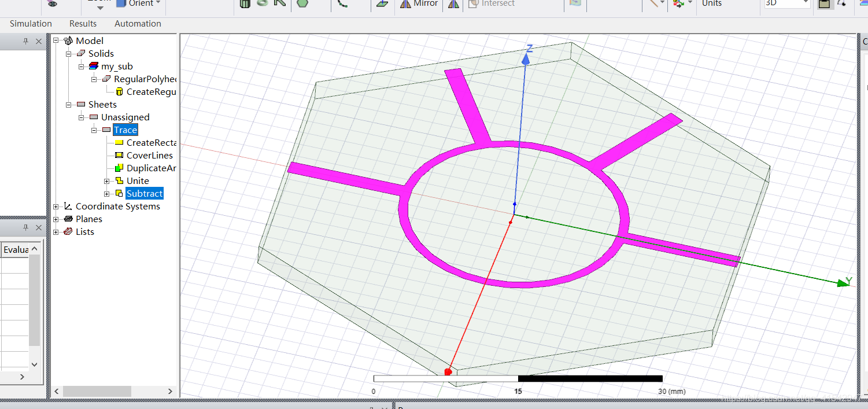The height and width of the screenshot is (409, 868).
Task: Open the Orient dropdown arrow
Action: pos(158,3)
